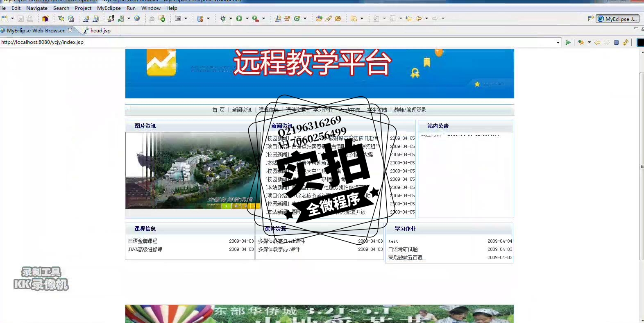Click the 新闻资讯 navigation link
The height and width of the screenshot is (323, 644).
tap(242, 110)
